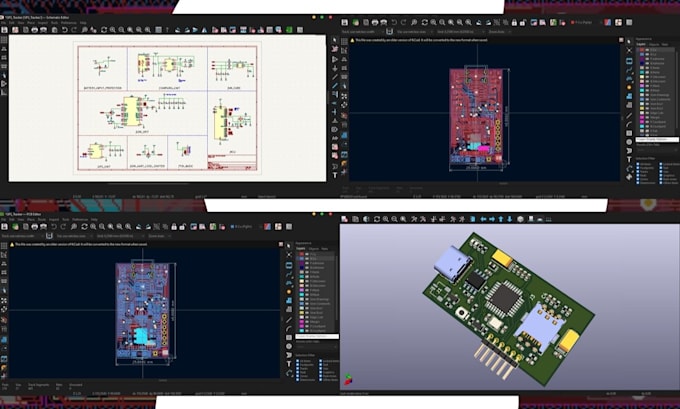Redo action in the bottom-left PCB Editor toolbar

point(63,226)
